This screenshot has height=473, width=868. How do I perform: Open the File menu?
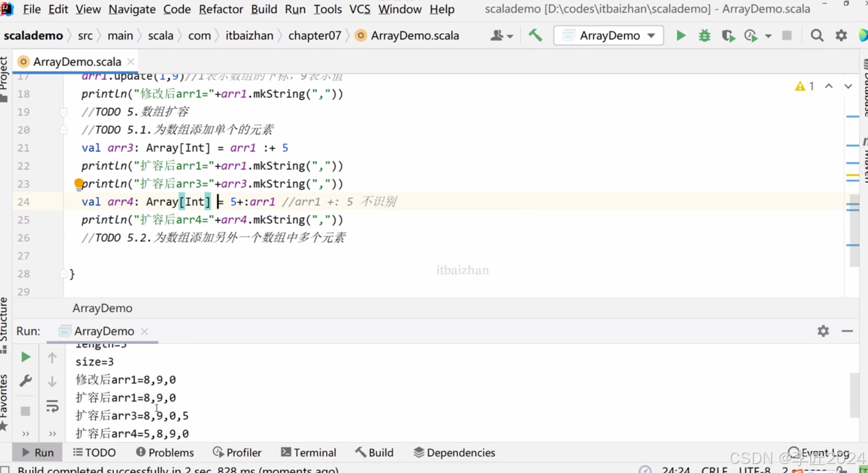32,9
